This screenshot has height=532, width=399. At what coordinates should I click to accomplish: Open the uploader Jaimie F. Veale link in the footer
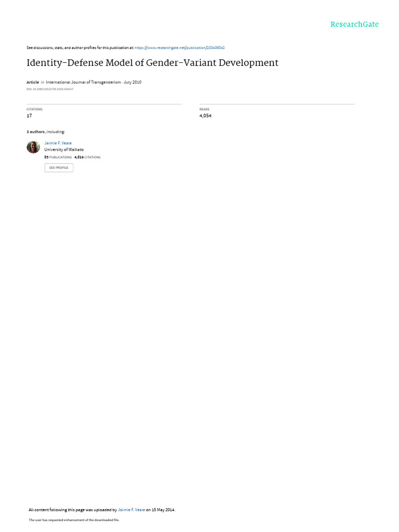point(131,510)
